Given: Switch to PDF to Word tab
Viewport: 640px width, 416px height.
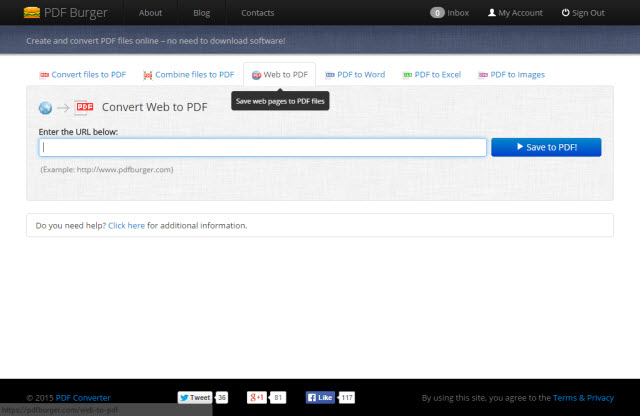Looking at the screenshot, I should point(361,75).
